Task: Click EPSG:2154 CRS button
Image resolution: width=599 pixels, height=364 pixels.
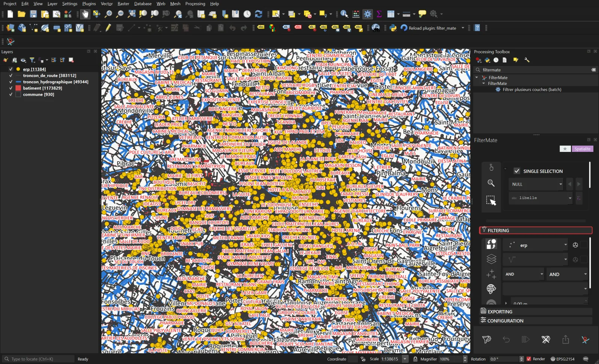Action: tap(562, 359)
